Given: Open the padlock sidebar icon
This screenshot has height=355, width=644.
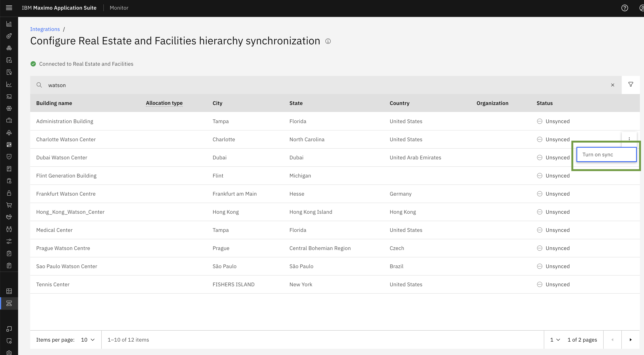Looking at the screenshot, I should [9, 193].
